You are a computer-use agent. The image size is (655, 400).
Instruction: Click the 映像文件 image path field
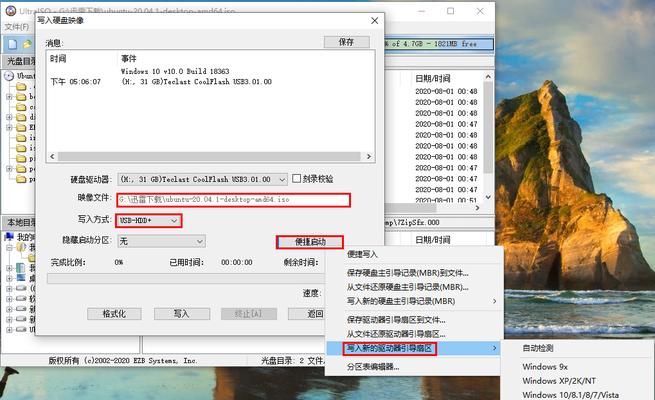click(x=233, y=200)
